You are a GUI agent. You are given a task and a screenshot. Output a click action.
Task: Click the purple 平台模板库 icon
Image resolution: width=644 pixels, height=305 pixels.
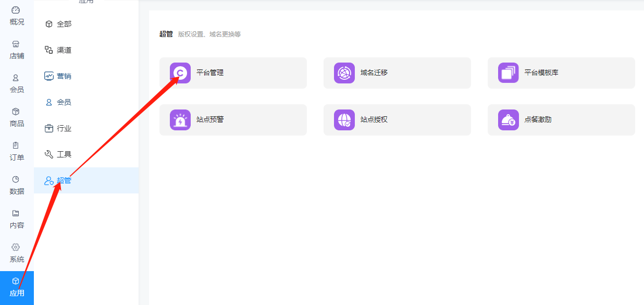(509, 73)
